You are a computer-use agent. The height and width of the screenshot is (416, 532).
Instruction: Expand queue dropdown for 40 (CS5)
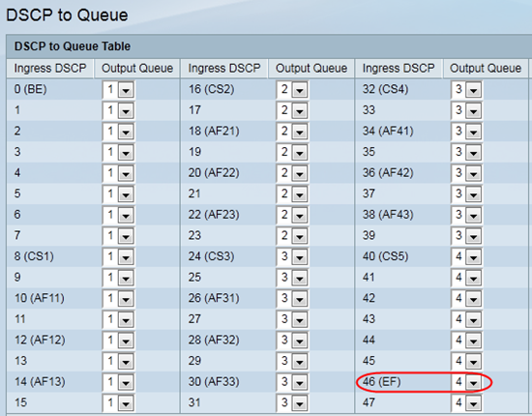pyautogui.click(x=466, y=257)
